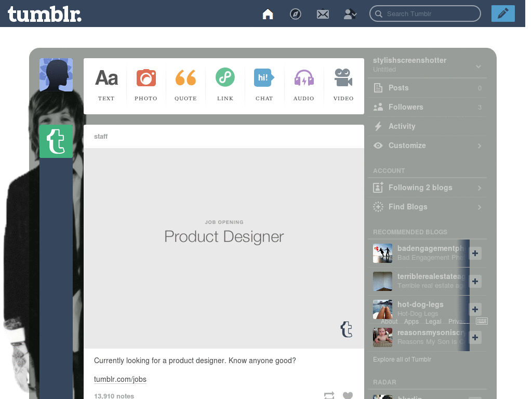
Task: Open the Apps footer link
Action: (x=411, y=321)
